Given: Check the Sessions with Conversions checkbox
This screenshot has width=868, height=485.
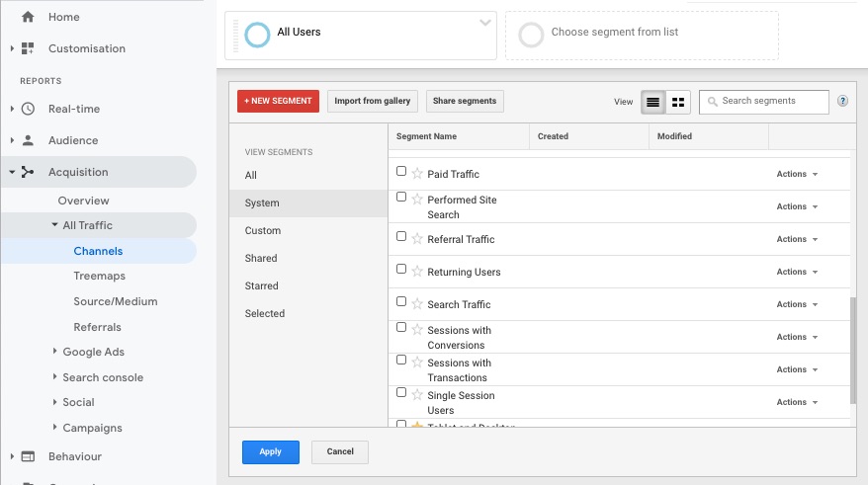Looking at the screenshot, I should click(x=401, y=328).
